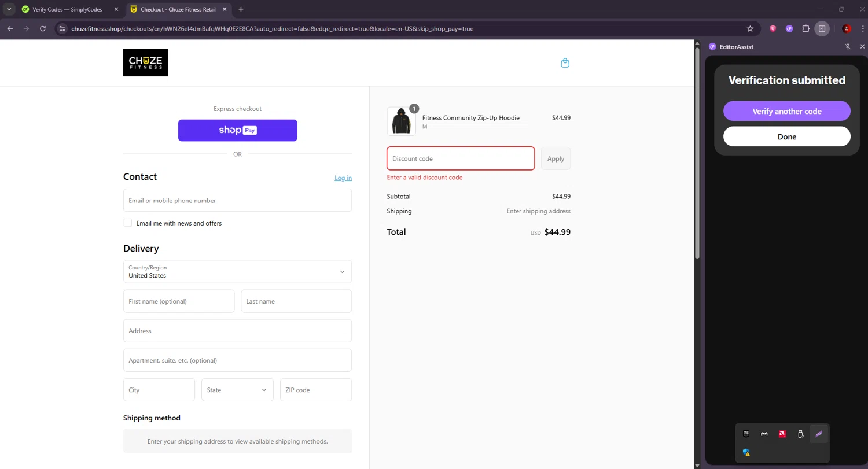
Task: View site information icon in address bar
Action: (x=63, y=28)
